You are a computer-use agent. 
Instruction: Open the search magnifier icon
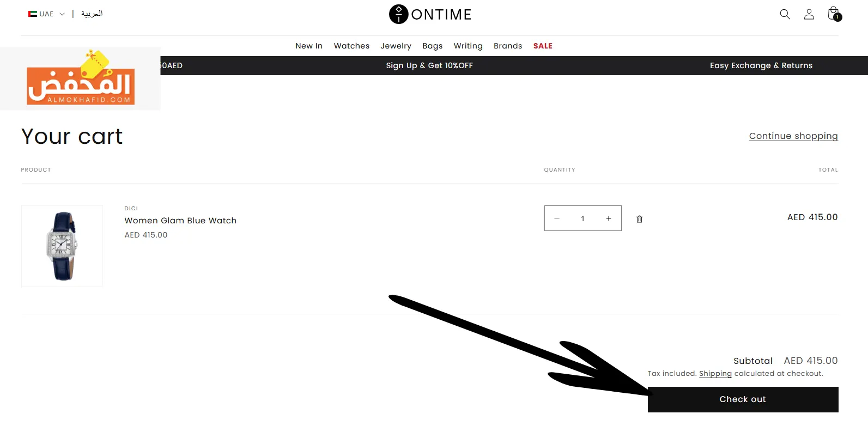pos(785,14)
